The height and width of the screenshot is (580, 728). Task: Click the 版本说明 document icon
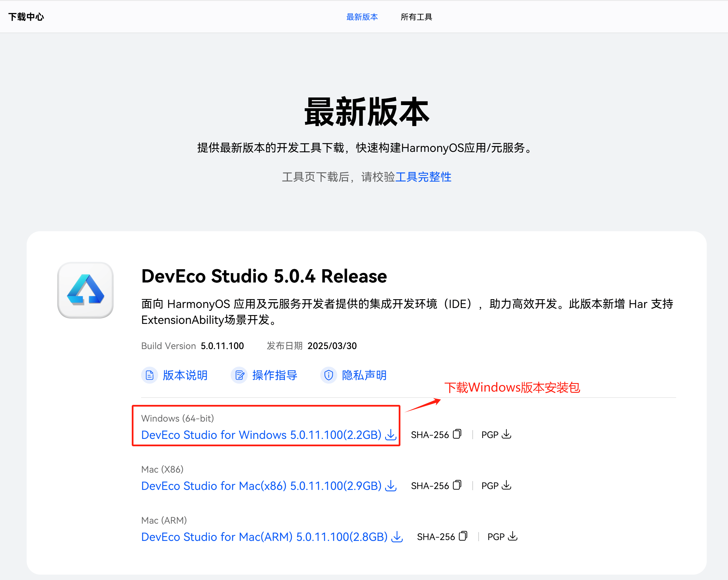[x=149, y=375]
